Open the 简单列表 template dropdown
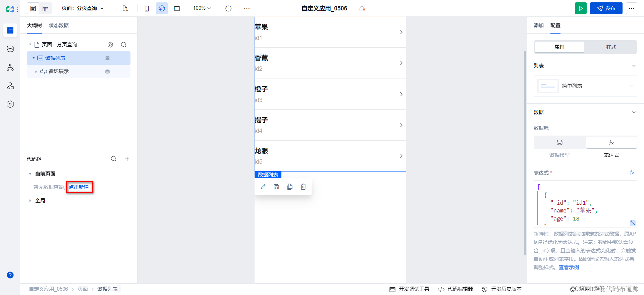 click(x=585, y=86)
